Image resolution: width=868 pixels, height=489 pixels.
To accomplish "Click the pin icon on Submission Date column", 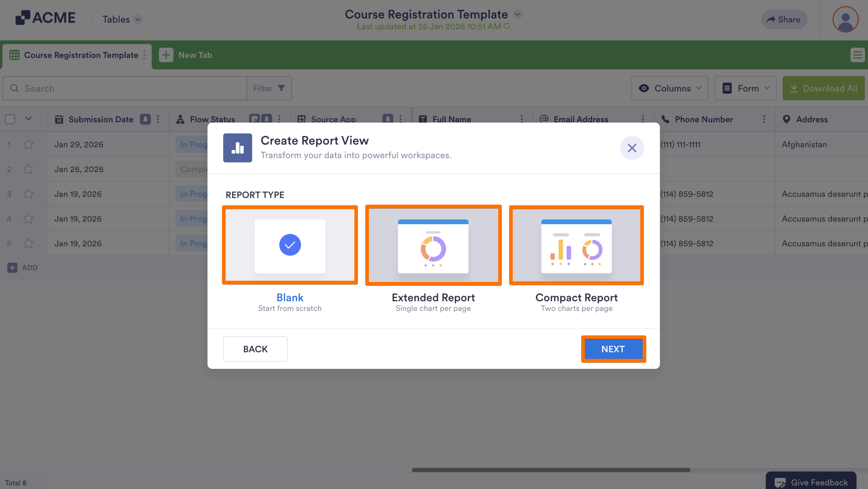I will 145,119.
